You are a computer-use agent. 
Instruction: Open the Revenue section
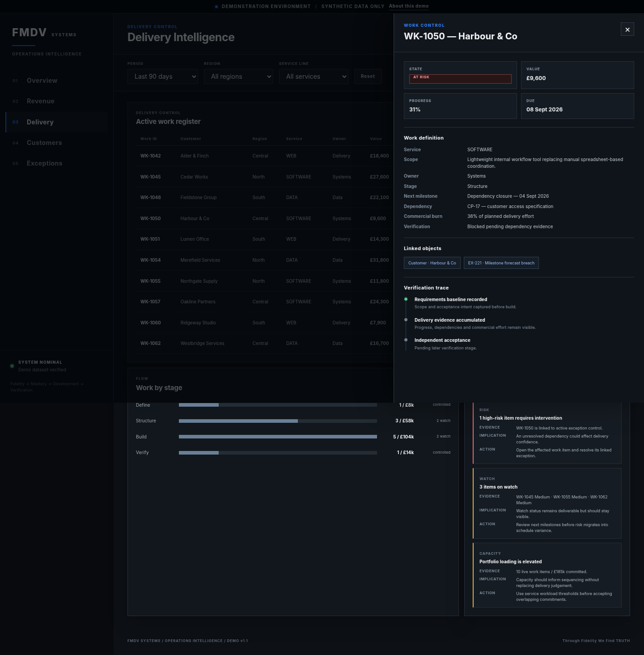57,101
